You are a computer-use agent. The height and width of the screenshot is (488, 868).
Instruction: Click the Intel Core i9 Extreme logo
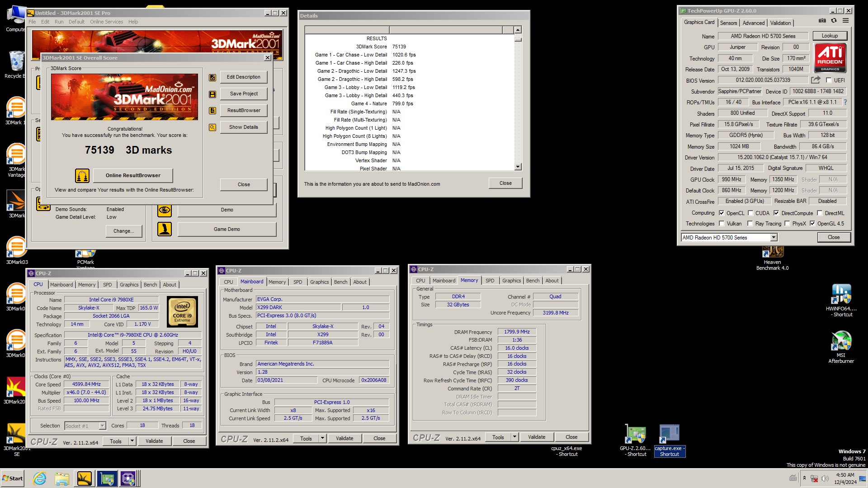182,312
